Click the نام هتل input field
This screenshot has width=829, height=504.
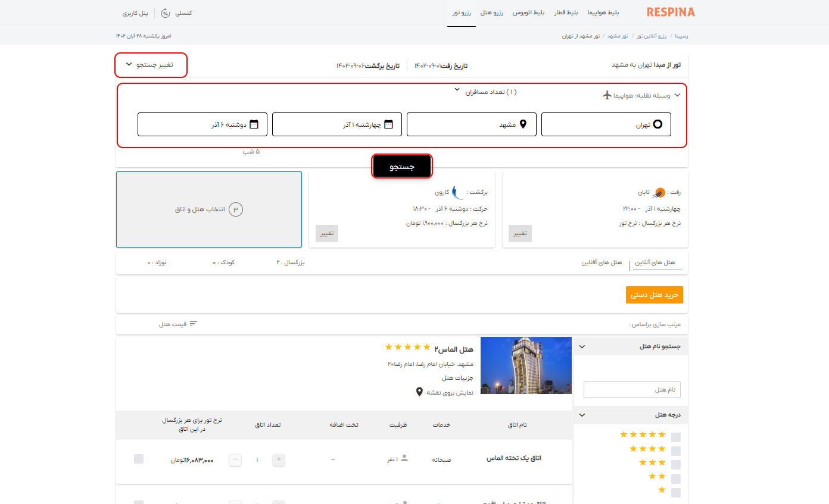[x=631, y=389]
